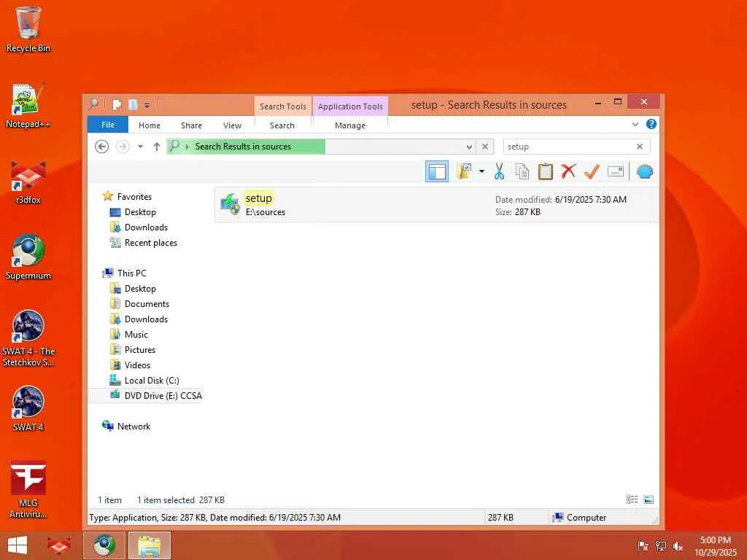Open the Search ribbon tab
The width and height of the screenshot is (747, 560).
[282, 125]
